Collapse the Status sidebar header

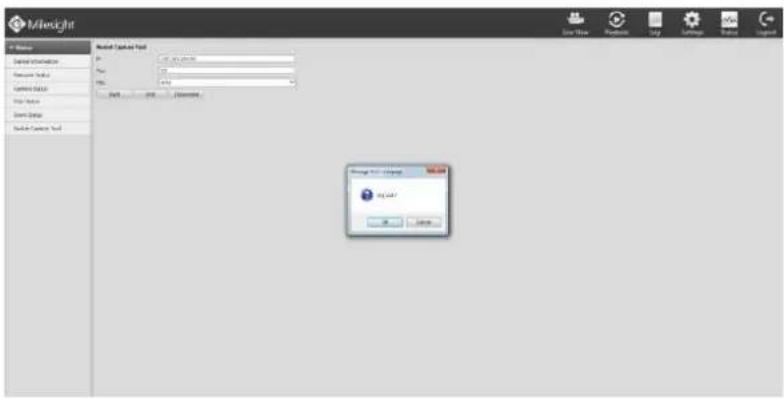tap(48, 48)
